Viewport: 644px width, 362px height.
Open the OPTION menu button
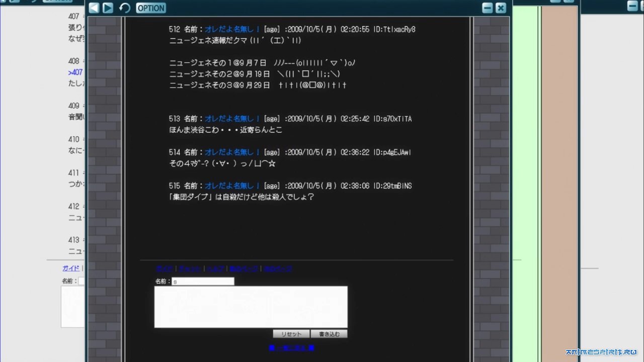point(150,8)
